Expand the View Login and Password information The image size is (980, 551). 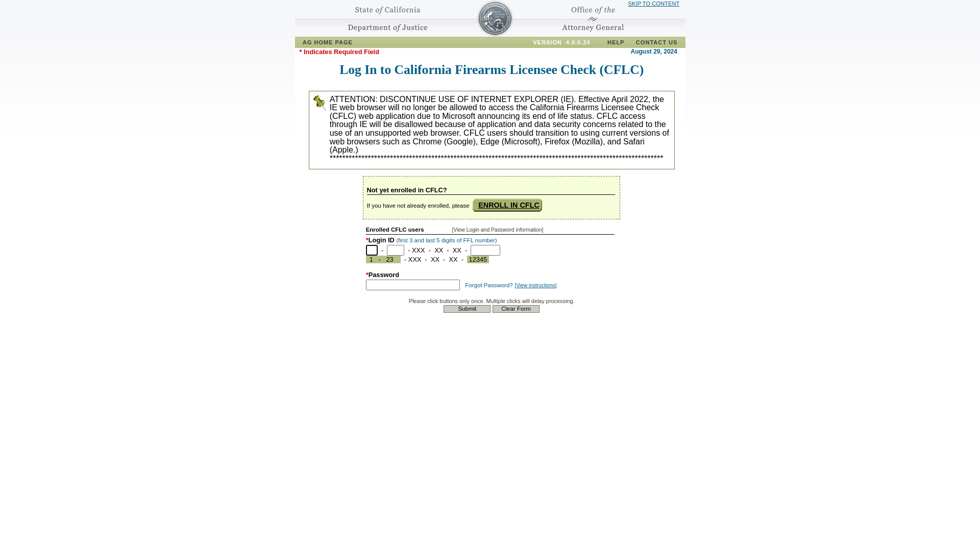[498, 230]
